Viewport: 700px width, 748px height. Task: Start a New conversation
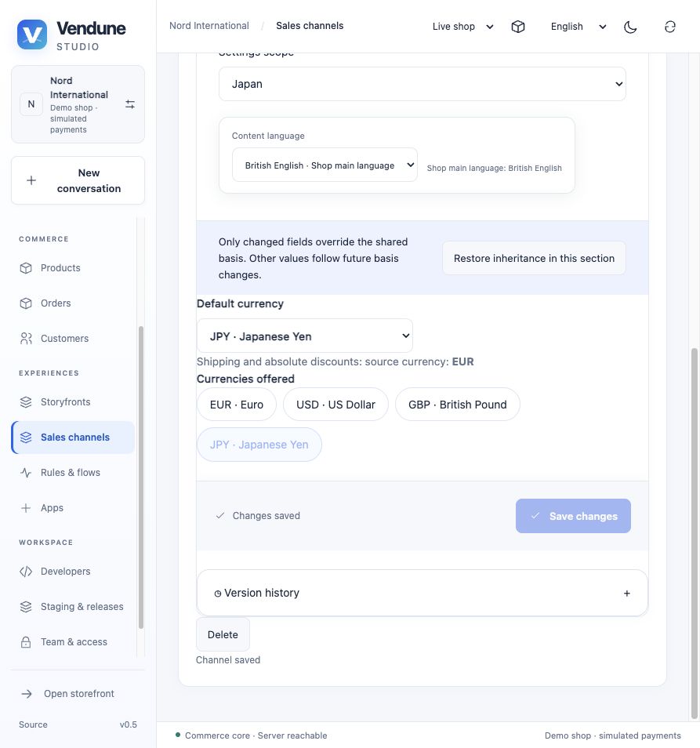pos(78,181)
